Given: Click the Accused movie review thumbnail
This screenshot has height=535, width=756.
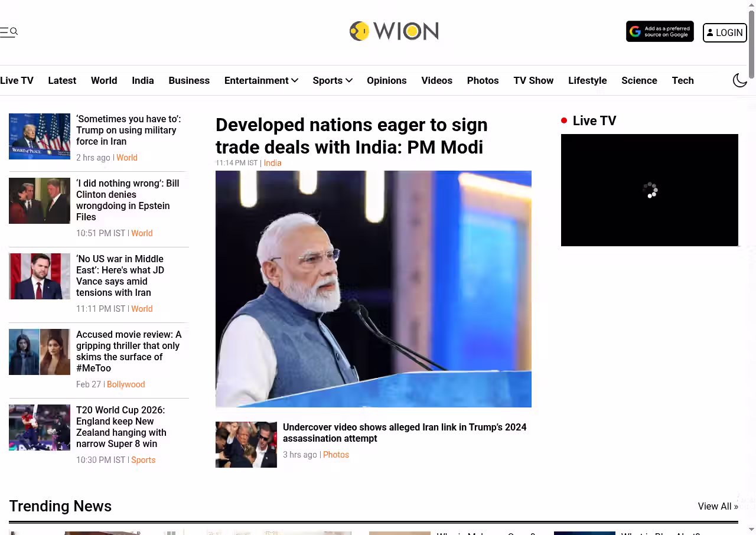Looking at the screenshot, I should (40, 352).
